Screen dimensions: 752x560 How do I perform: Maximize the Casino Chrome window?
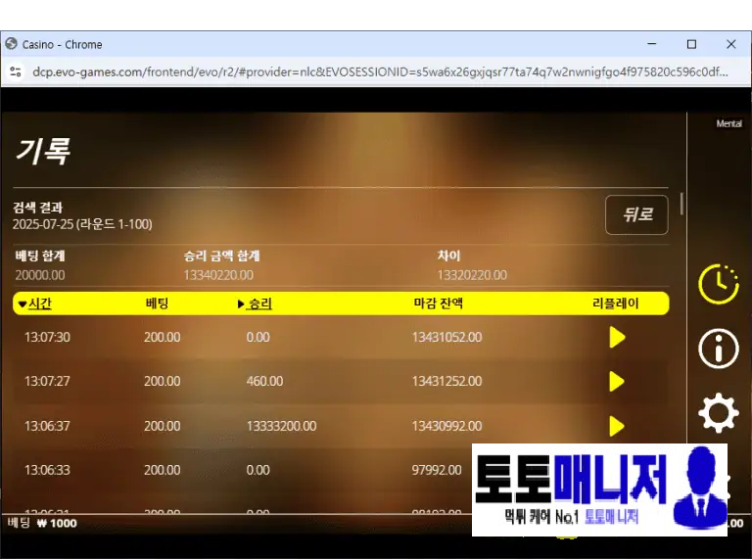point(691,44)
